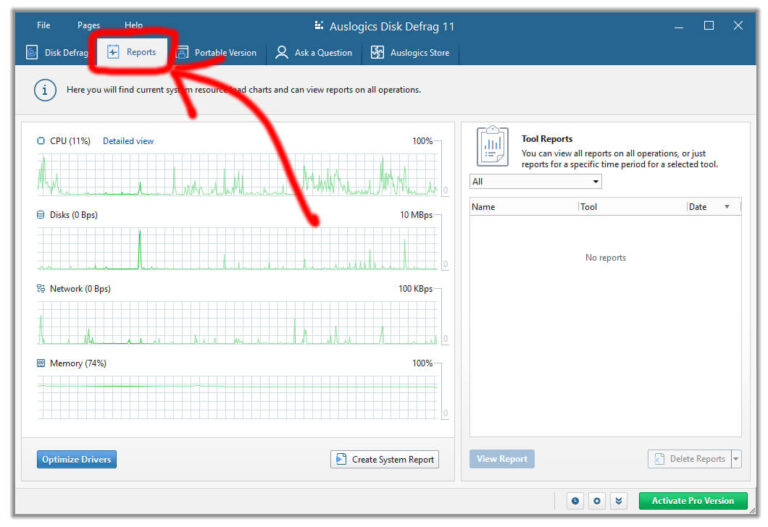Open the File menu
This screenshot has width=768, height=527.
tap(44, 25)
